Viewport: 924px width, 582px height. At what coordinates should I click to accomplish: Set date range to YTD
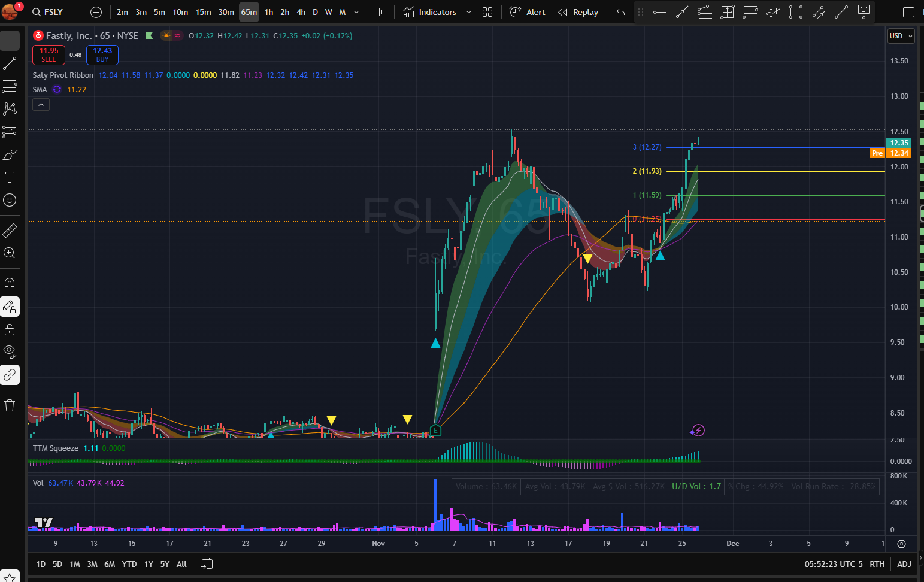[129, 564]
